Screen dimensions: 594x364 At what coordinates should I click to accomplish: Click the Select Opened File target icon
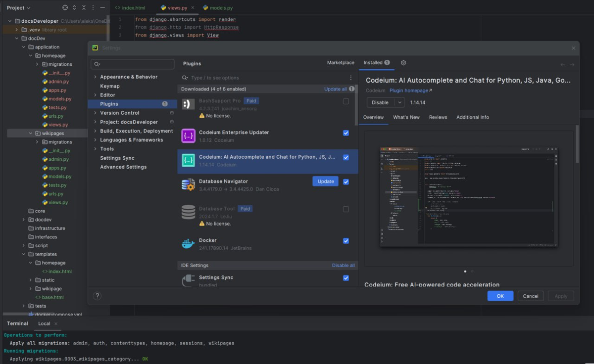coord(65,7)
